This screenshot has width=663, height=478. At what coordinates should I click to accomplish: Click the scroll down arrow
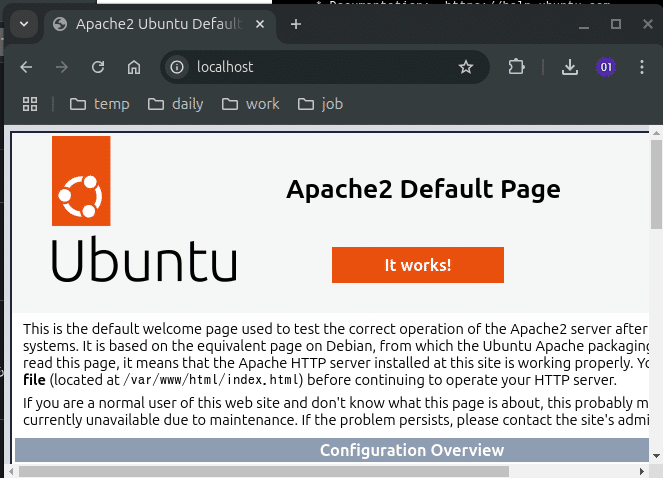pos(656,456)
